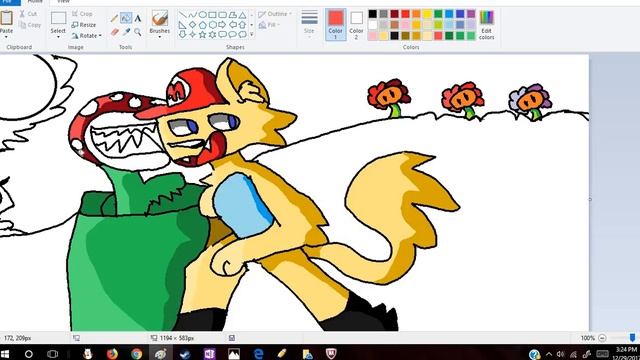Expand the Rotate dropdown
The height and width of the screenshot is (360, 640).
point(100,36)
